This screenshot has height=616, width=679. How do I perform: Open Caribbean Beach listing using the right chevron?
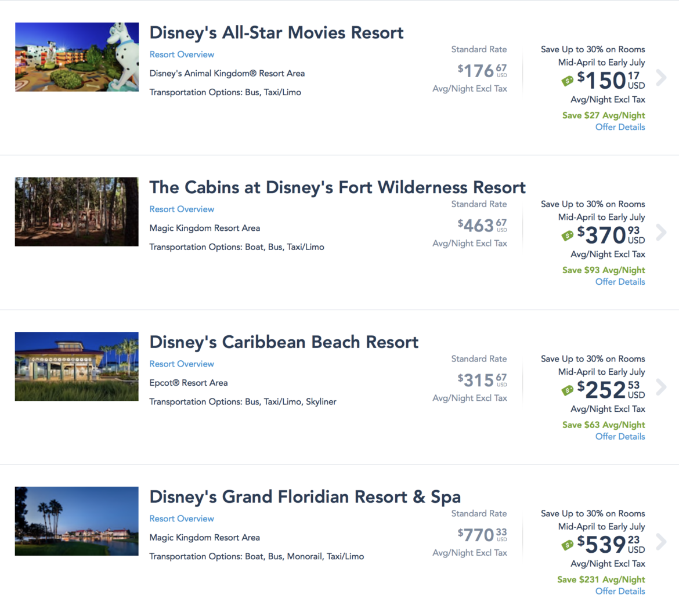tap(661, 386)
